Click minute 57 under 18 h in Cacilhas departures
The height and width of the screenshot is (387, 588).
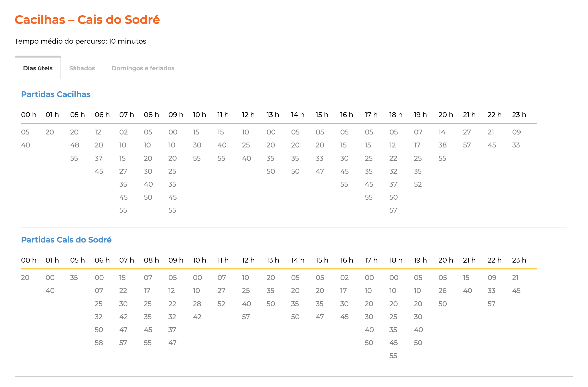(x=393, y=210)
